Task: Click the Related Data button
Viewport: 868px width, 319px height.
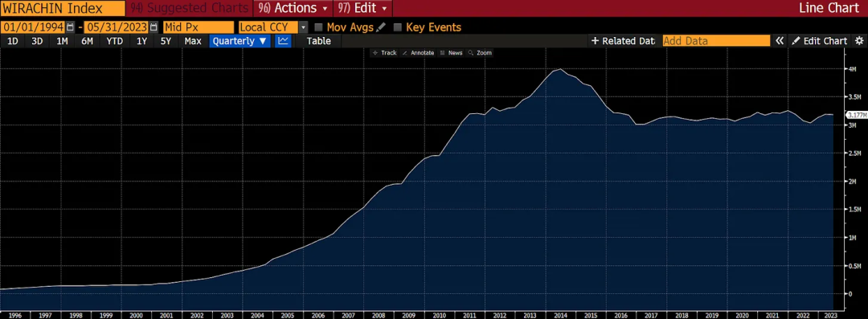Action: 623,41
